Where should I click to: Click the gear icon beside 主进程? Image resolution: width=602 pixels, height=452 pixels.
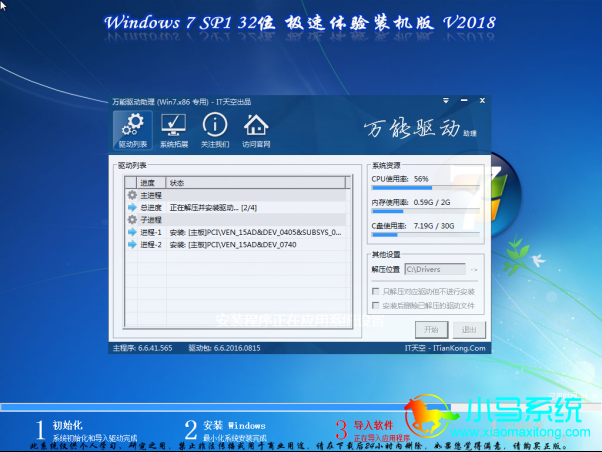132,195
